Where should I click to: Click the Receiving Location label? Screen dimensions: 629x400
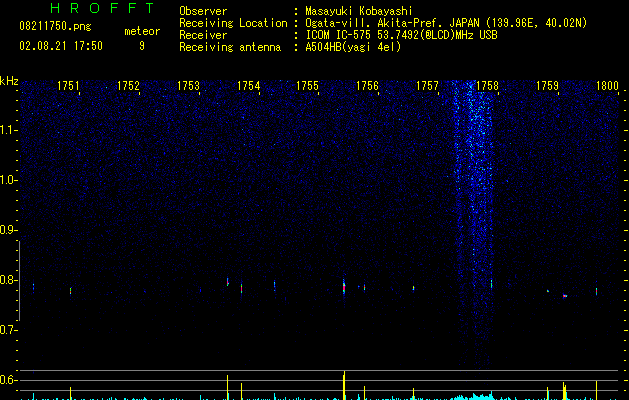coord(233,23)
